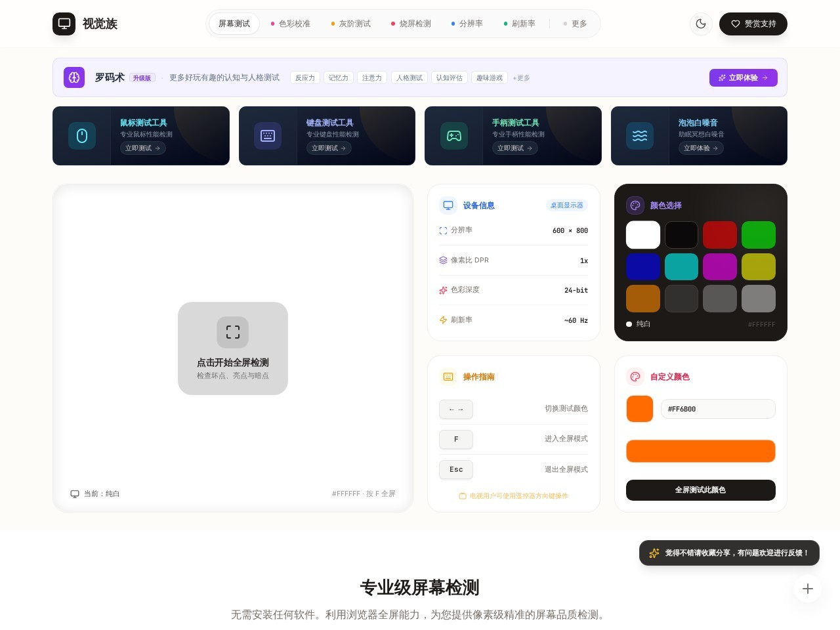Expand the +更多 tags in the banner
840x630 pixels.
click(521, 78)
